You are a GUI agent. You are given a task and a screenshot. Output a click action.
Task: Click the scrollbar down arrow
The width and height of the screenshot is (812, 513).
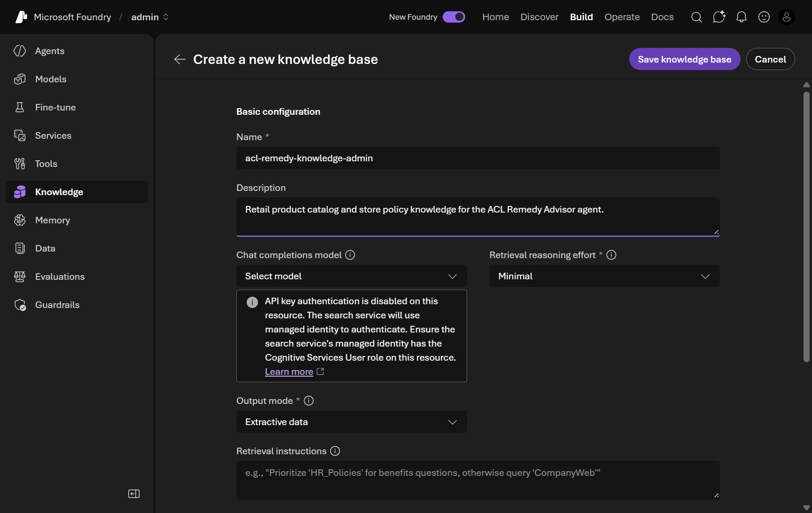point(806,508)
